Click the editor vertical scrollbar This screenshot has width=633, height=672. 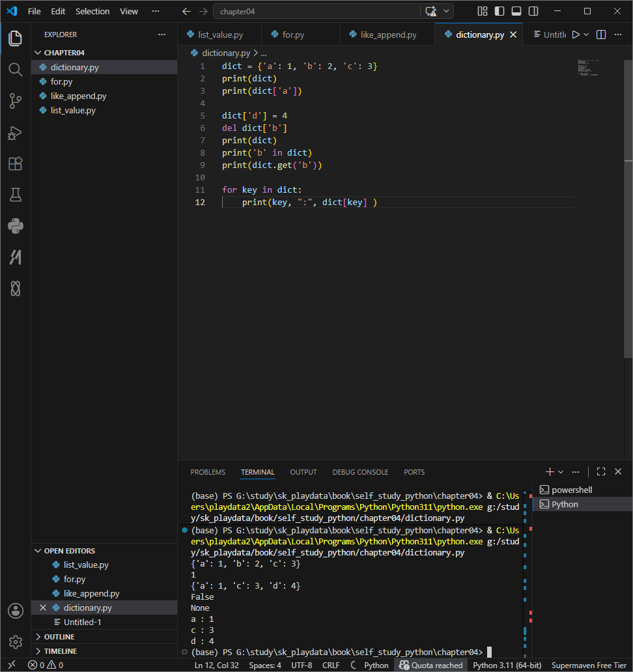[x=628, y=209]
